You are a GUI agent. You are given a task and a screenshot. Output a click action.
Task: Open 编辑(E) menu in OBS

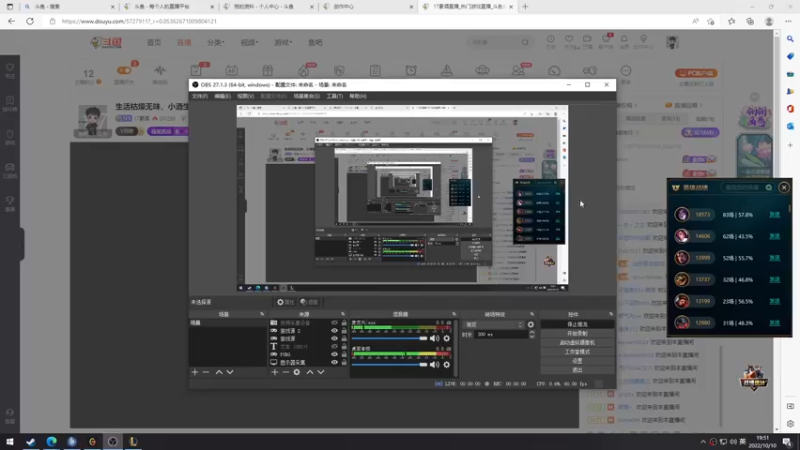click(x=222, y=96)
